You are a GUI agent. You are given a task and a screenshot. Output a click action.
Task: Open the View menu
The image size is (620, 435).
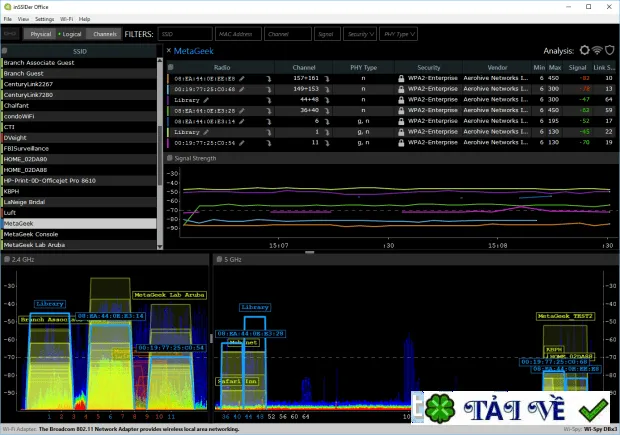23,19
